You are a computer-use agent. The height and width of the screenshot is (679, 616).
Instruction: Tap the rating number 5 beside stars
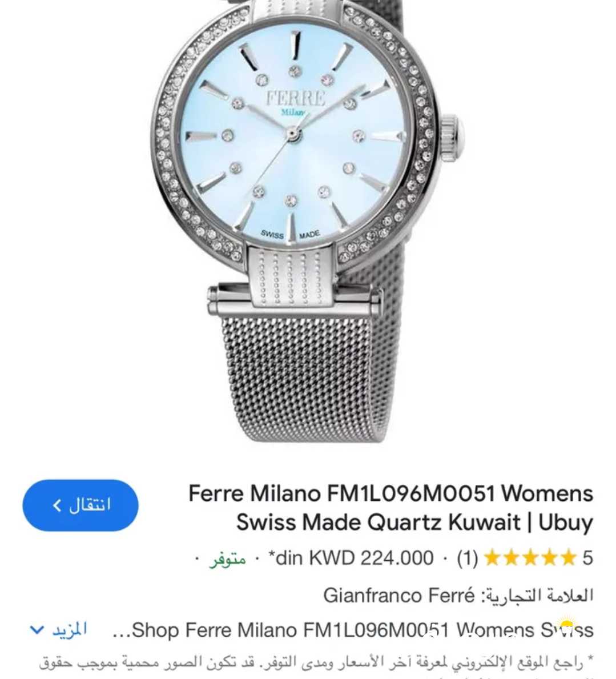coord(587,558)
